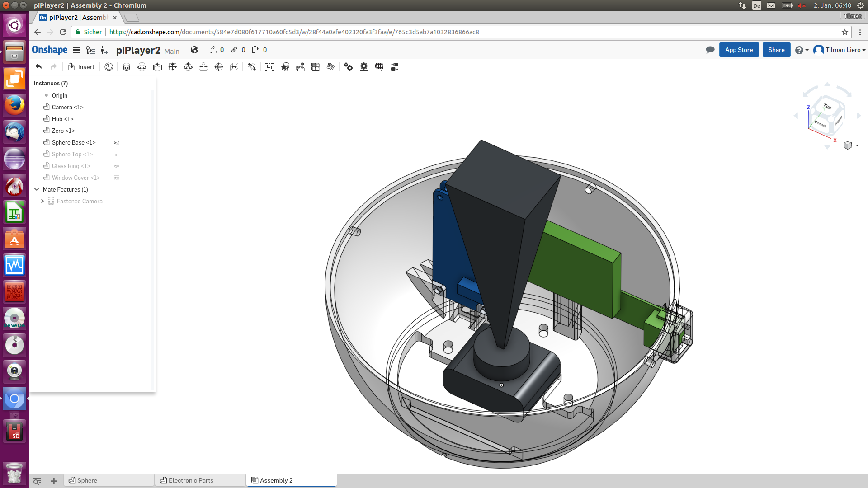Select the Parallel mate tool
Screen dimensions: 868x488
tap(234, 67)
